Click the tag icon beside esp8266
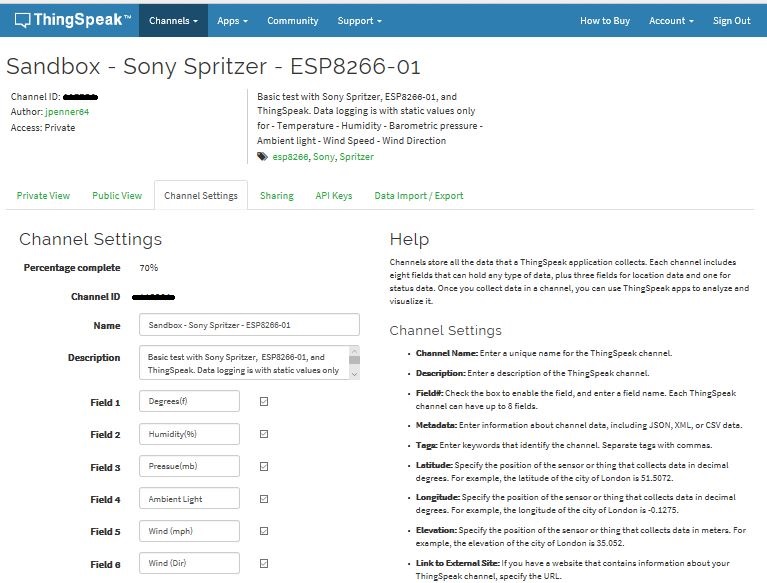 263,157
